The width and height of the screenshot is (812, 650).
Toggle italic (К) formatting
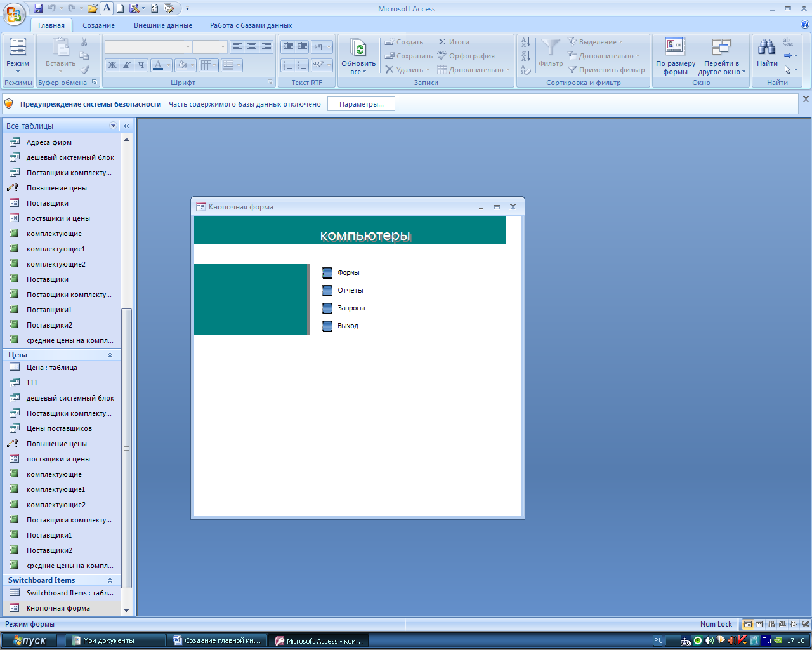[x=126, y=65]
